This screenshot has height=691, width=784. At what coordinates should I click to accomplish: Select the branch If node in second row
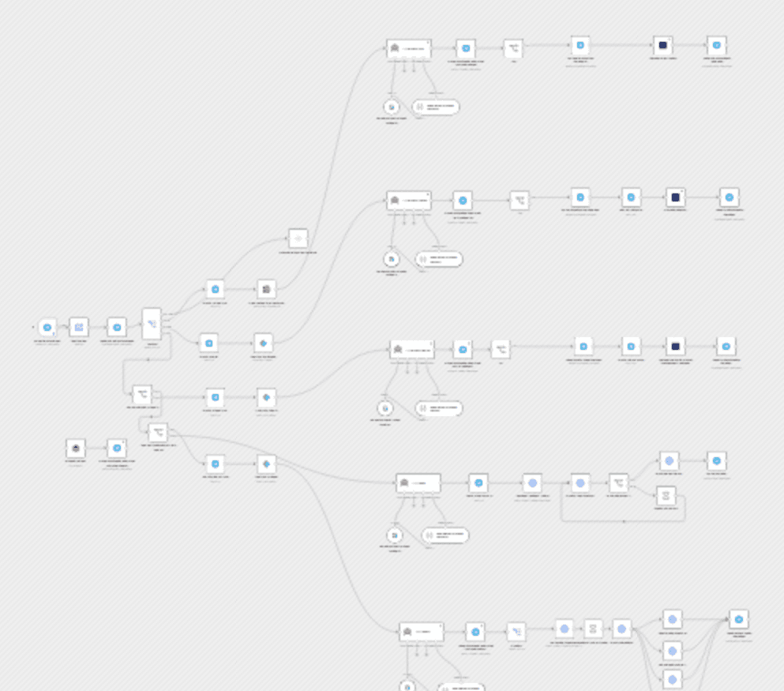coord(520,201)
